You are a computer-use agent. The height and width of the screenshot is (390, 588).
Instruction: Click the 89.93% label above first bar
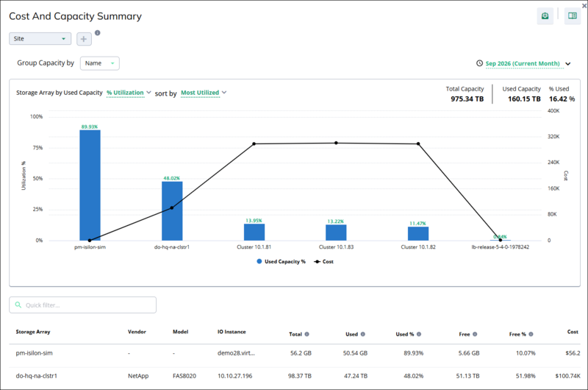pos(90,127)
